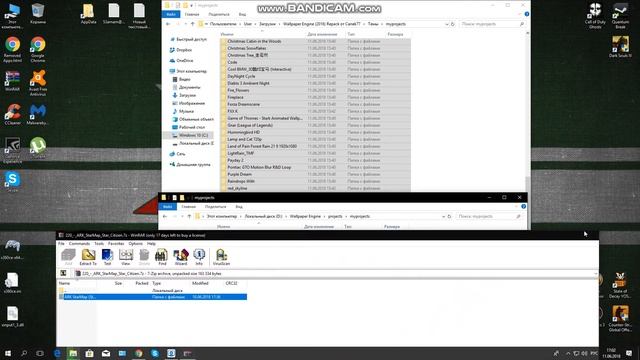Click Темы breadcrumb in top Explorer address bar
Screen dimensions: 640x360
[373, 24]
